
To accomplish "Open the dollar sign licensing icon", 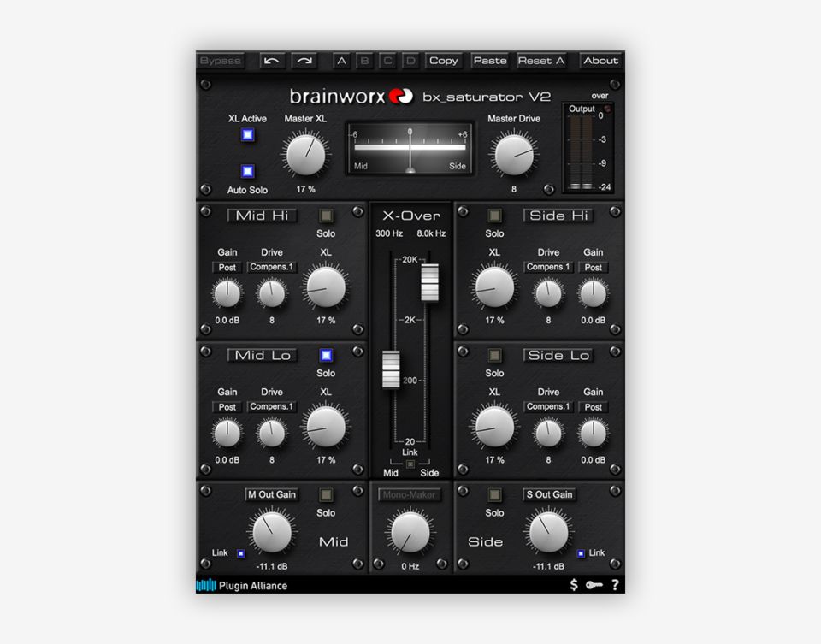I will point(575,585).
